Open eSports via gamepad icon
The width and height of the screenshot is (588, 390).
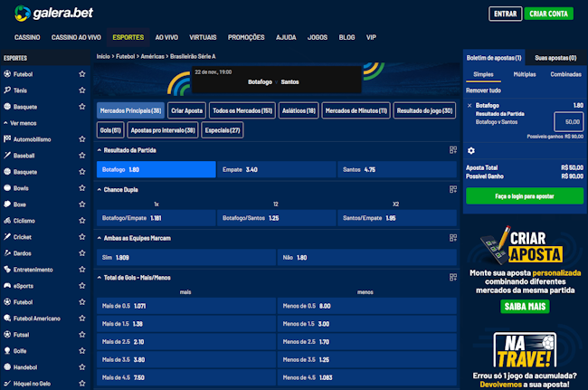pos(7,285)
